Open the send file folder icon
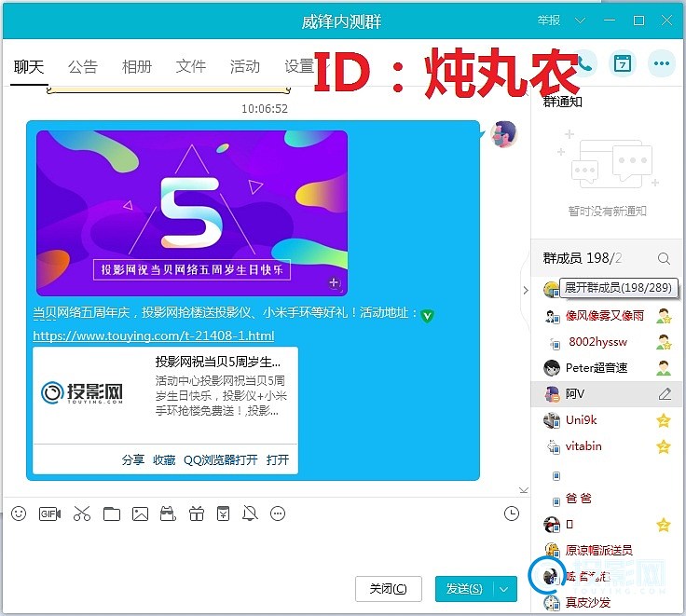The width and height of the screenshot is (686, 616). pos(112,513)
